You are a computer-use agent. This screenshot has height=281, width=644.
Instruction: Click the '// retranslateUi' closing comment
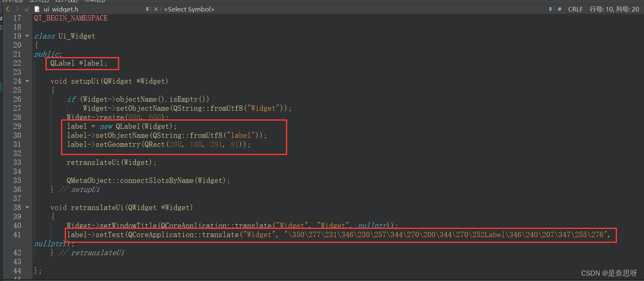[91, 253]
